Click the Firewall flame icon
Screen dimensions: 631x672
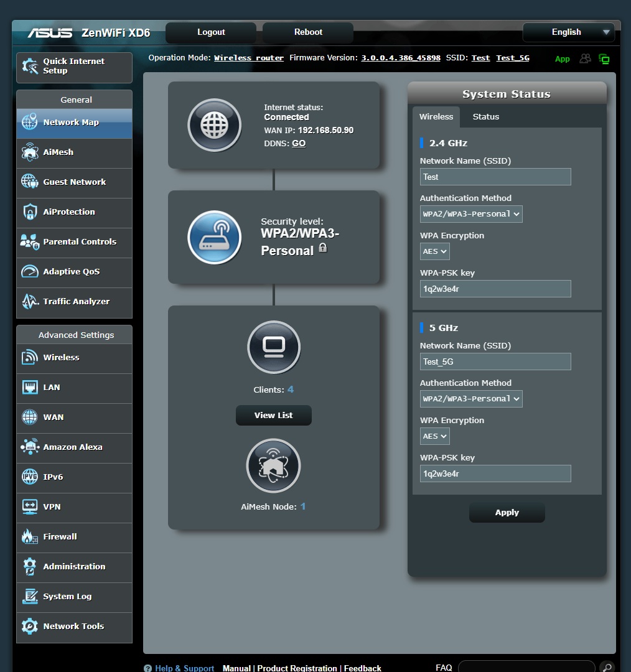pyautogui.click(x=30, y=536)
